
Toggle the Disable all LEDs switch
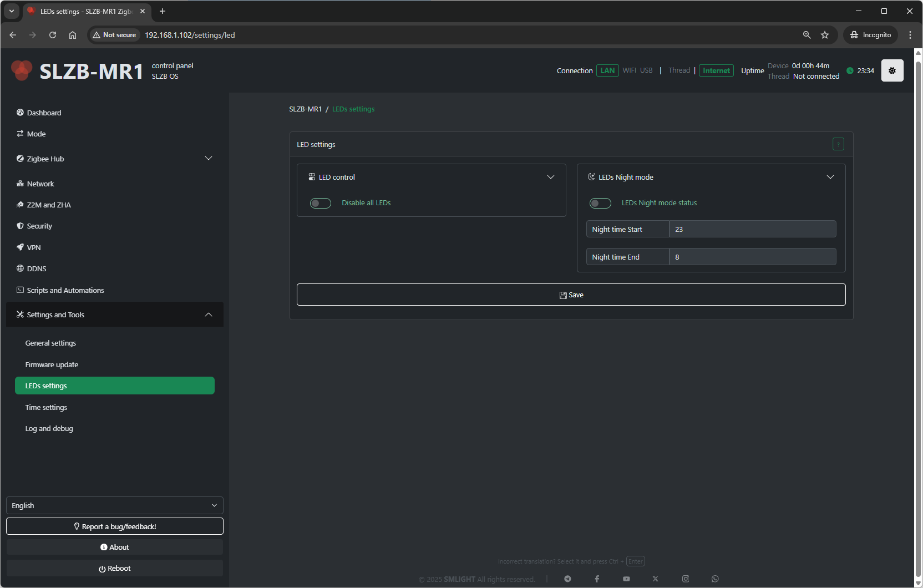point(321,203)
